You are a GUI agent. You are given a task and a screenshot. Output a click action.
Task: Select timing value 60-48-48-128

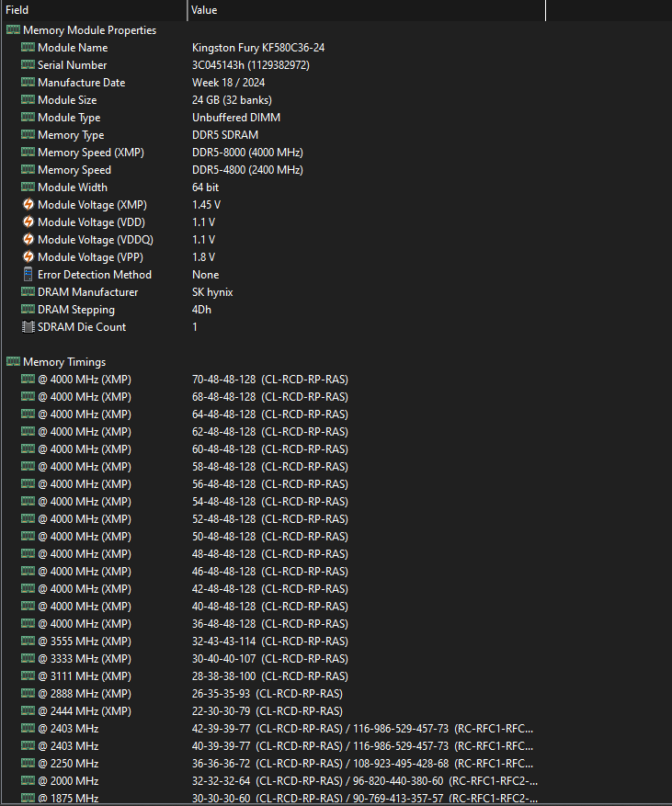click(x=223, y=449)
